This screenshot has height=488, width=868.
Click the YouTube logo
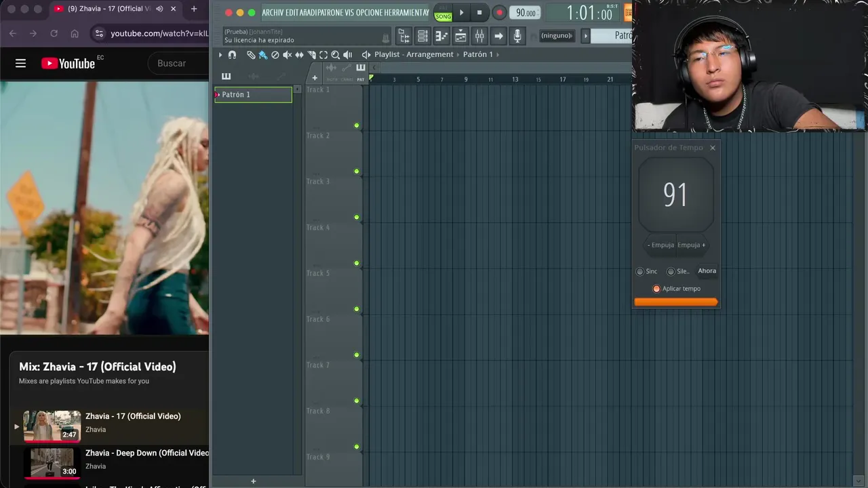point(68,63)
